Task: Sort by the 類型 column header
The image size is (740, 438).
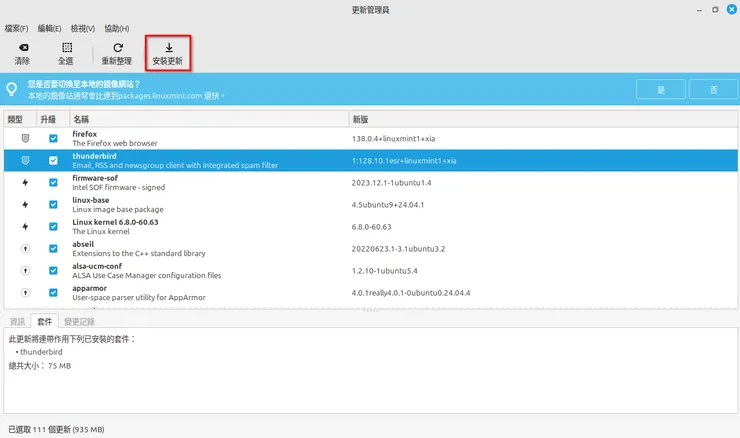Action: tap(20, 119)
